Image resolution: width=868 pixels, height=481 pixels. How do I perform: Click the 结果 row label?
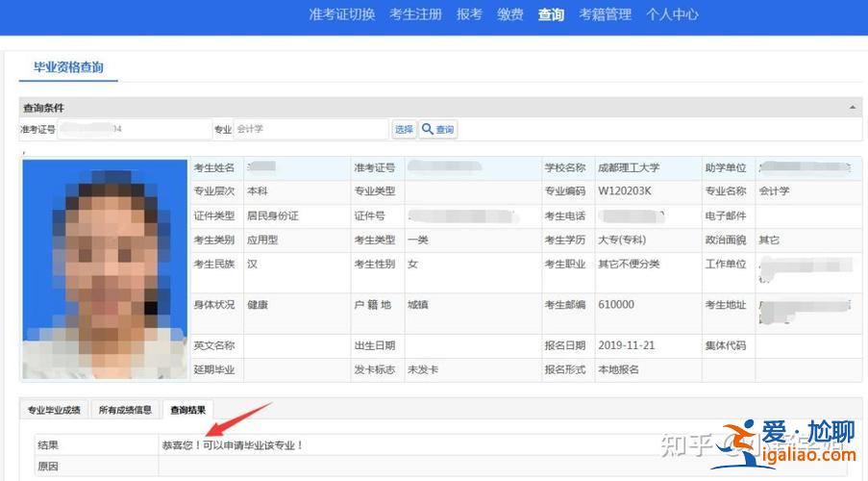pyautogui.click(x=48, y=445)
